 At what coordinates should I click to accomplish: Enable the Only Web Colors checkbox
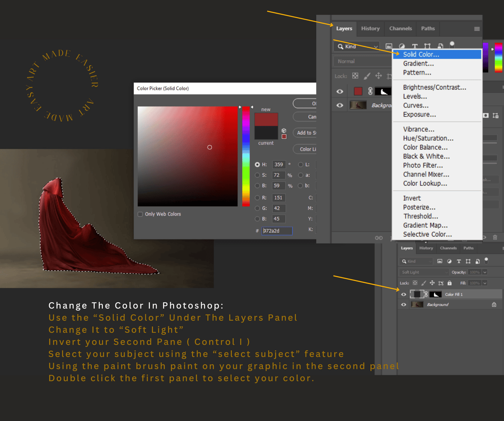click(140, 214)
